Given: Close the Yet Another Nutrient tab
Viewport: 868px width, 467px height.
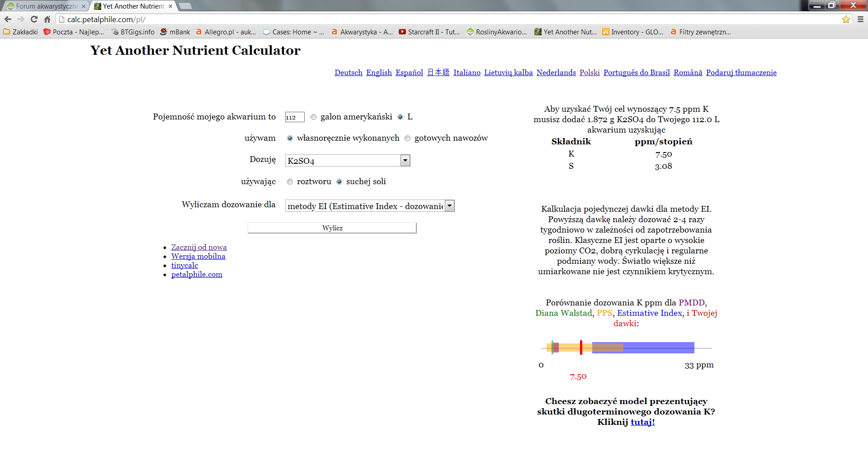Looking at the screenshot, I should click(170, 6).
